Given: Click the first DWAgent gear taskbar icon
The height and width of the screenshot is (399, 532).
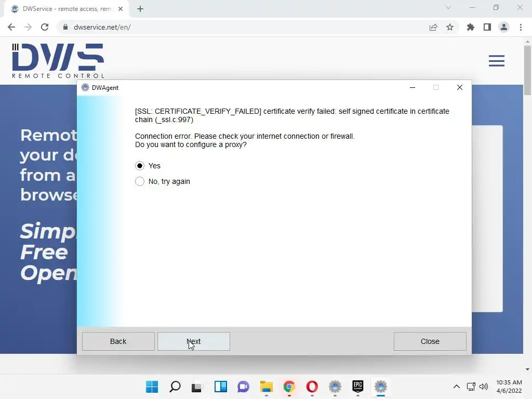Looking at the screenshot, I should point(335,387).
